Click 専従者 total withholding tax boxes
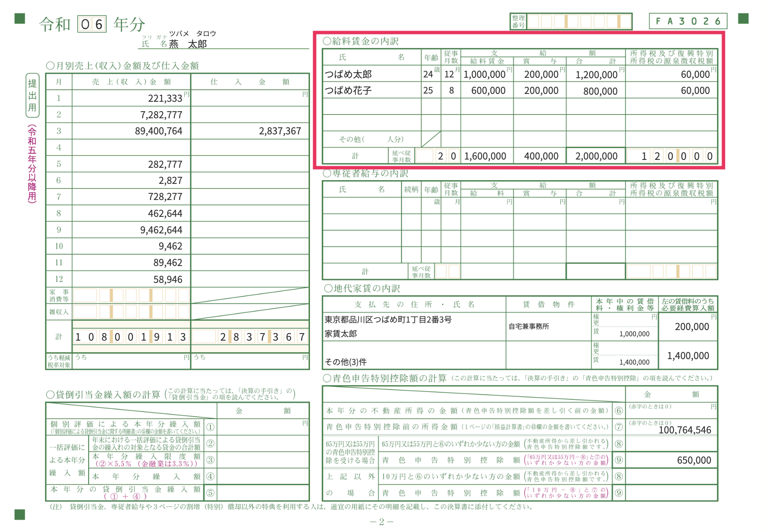The height and width of the screenshot is (532, 769). pos(671,272)
